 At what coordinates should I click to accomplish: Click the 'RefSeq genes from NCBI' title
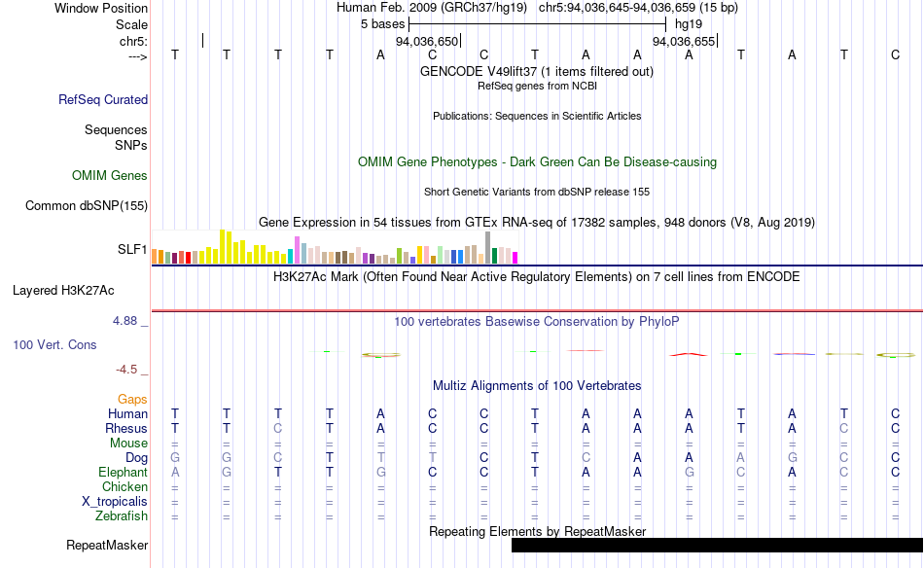538,86
